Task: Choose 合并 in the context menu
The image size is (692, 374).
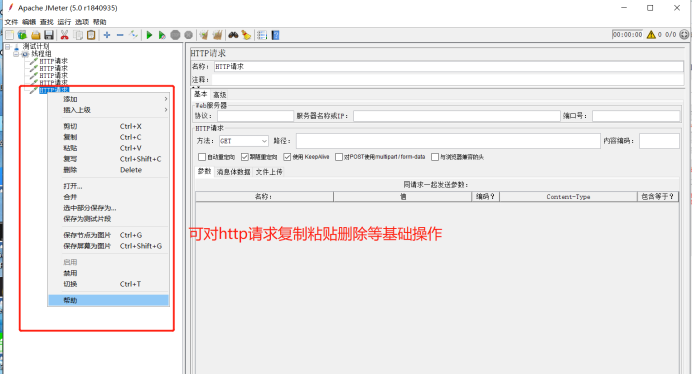Action: pyautogui.click(x=109, y=197)
